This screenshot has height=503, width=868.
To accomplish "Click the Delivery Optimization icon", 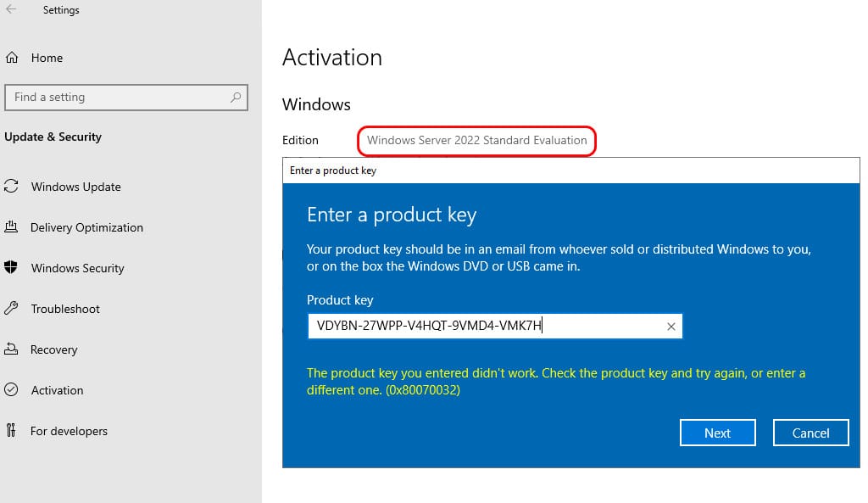I will [11, 226].
